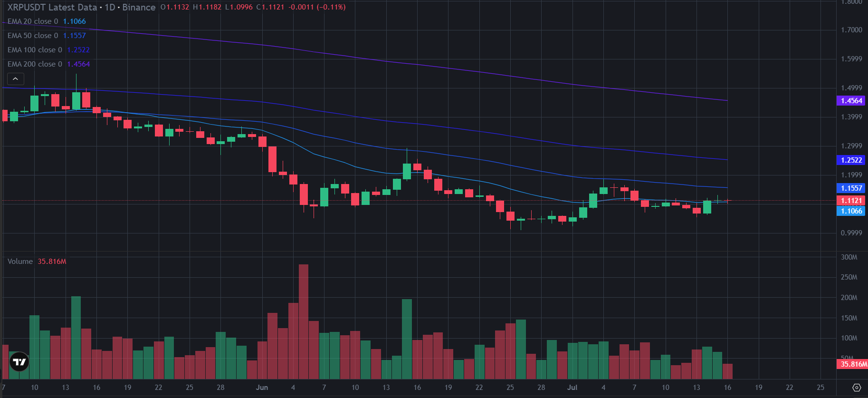Screen dimensions: 868x398
Task: Click the EMA 200 legend value 1.4564
Action: coord(78,64)
